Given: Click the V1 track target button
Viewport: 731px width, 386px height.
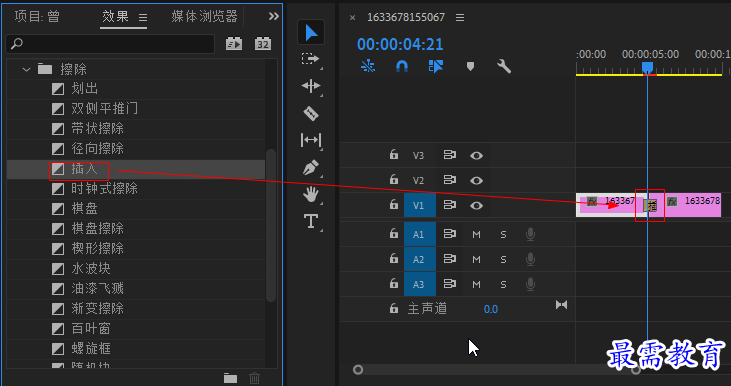Looking at the screenshot, I should click(420, 205).
